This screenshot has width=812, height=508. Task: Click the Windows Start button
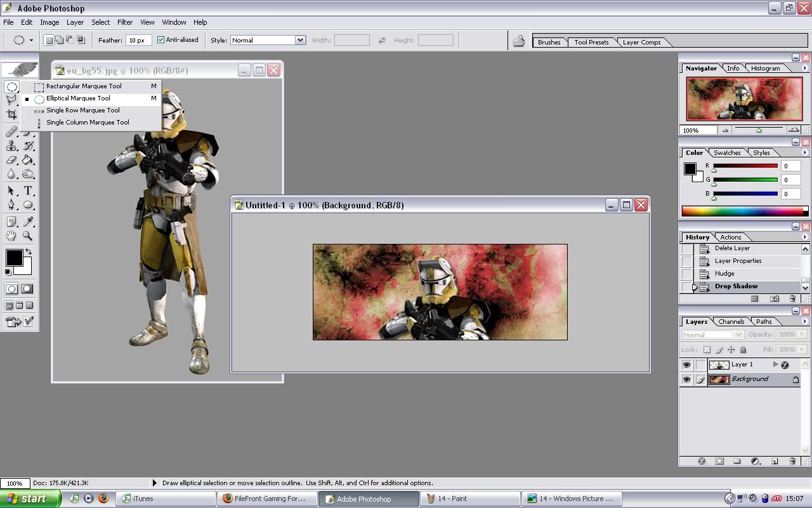pos(30,498)
